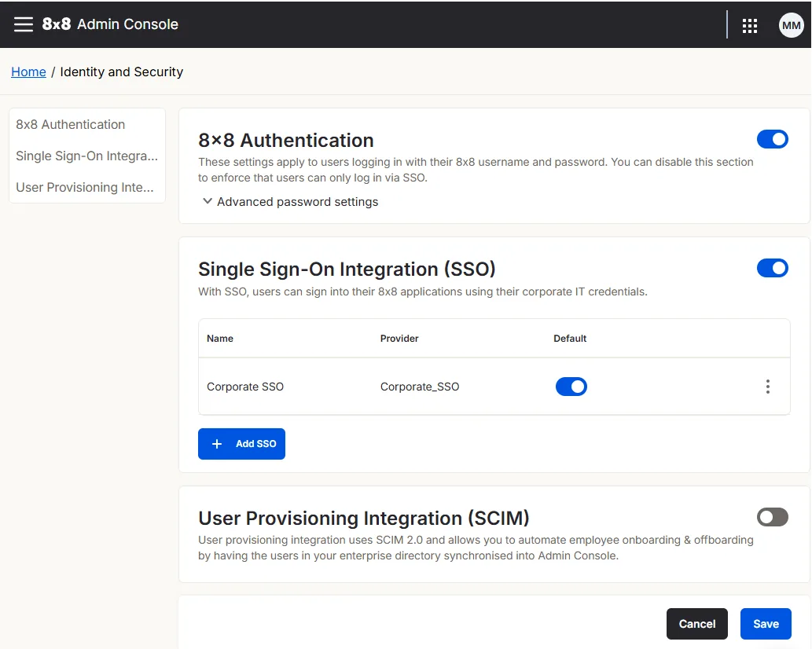The image size is (812, 649).
Task: Click User Provisioning Integration (SCIM) heading
Action: click(x=363, y=518)
